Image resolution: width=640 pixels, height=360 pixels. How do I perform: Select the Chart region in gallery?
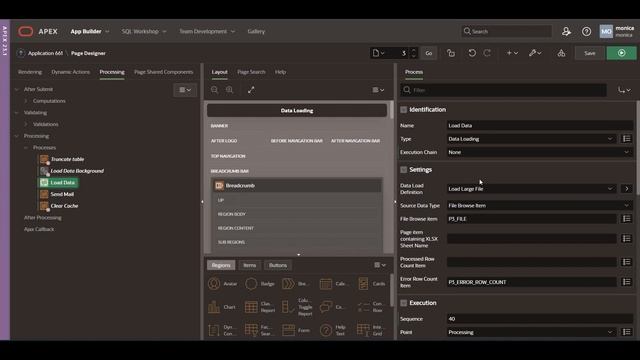pos(222,307)
